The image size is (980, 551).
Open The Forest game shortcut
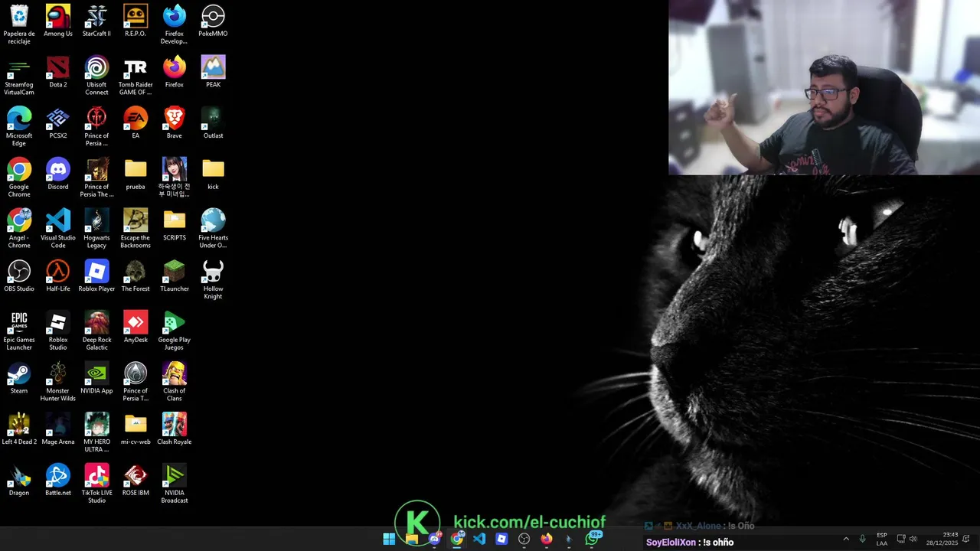click(x=136, y=275)
